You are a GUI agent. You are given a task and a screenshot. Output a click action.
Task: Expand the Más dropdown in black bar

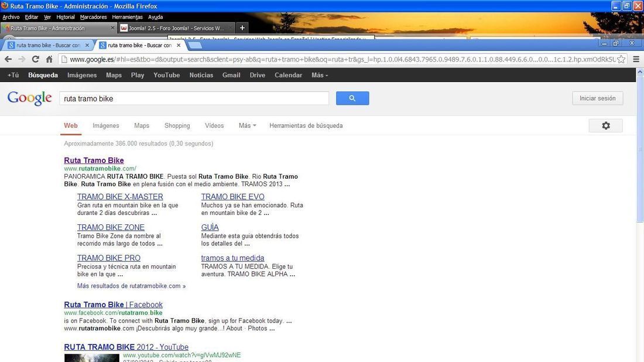(x=320, y=75)
